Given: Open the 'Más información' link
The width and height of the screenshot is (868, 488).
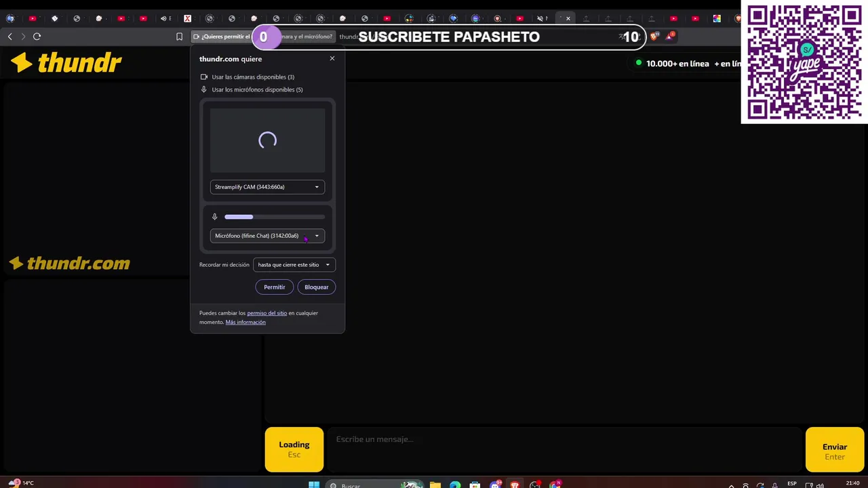Looking at the screenshot, I should point(245,322).
